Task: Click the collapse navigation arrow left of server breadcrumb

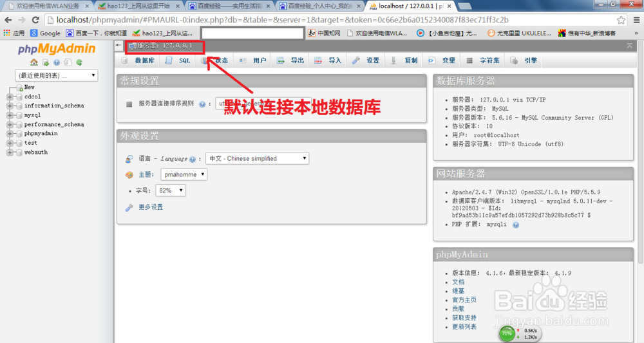Action: point(118,46)
